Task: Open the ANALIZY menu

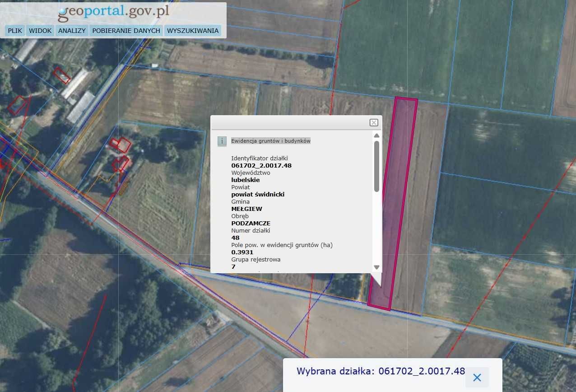Action: click(x=72, y=31)
